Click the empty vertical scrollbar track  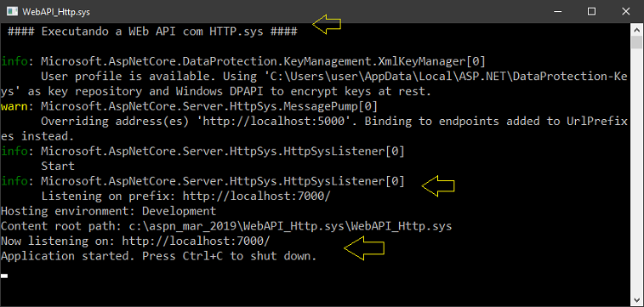[x=636, y=173]
